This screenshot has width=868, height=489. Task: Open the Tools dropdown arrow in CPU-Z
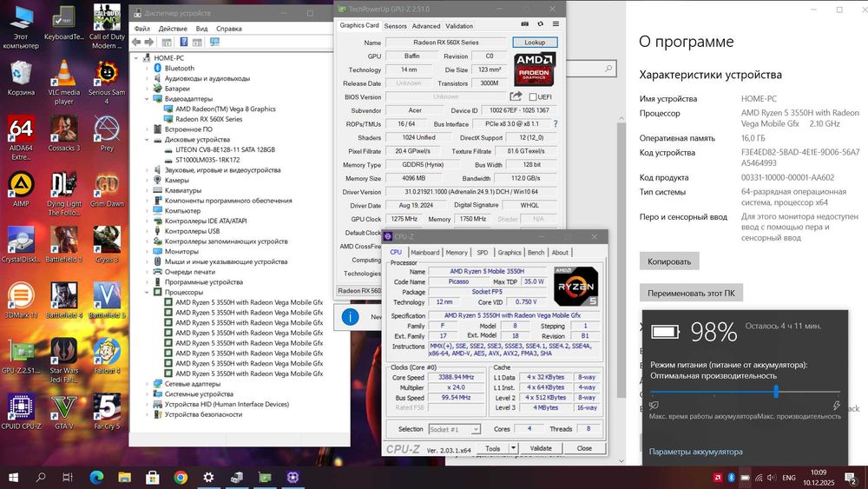point(513,448)
